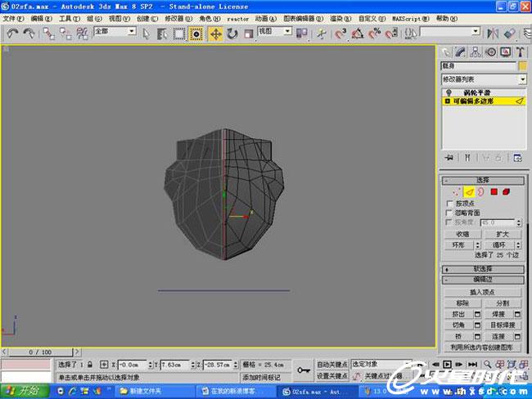Toggle the 3D Snaps magnet icon
The height and width of the screenshot is (399, 532).
point(340,34)
